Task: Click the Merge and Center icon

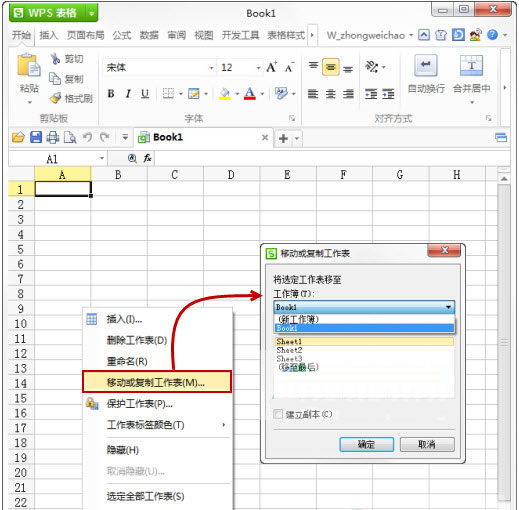Action: coord(471,66)
